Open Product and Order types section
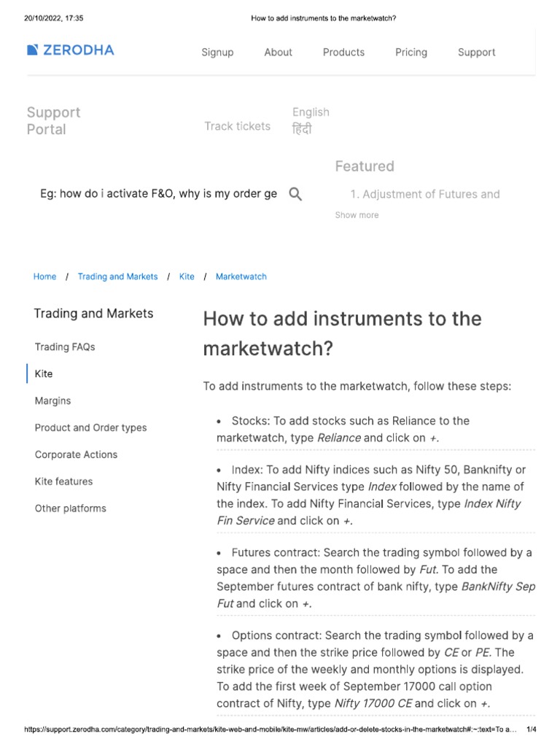Image resolution: width=560 pixels, height=747 pixels. point(90,427)
